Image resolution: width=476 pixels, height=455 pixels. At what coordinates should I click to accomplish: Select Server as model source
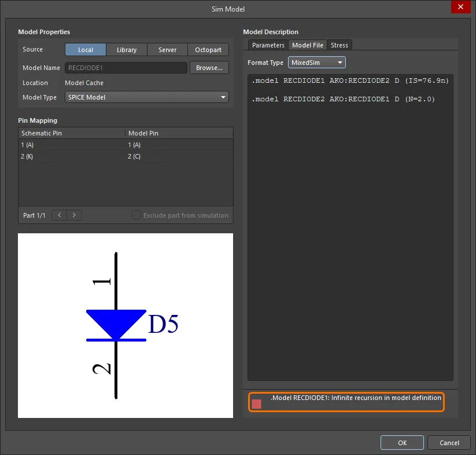point(167,50)
